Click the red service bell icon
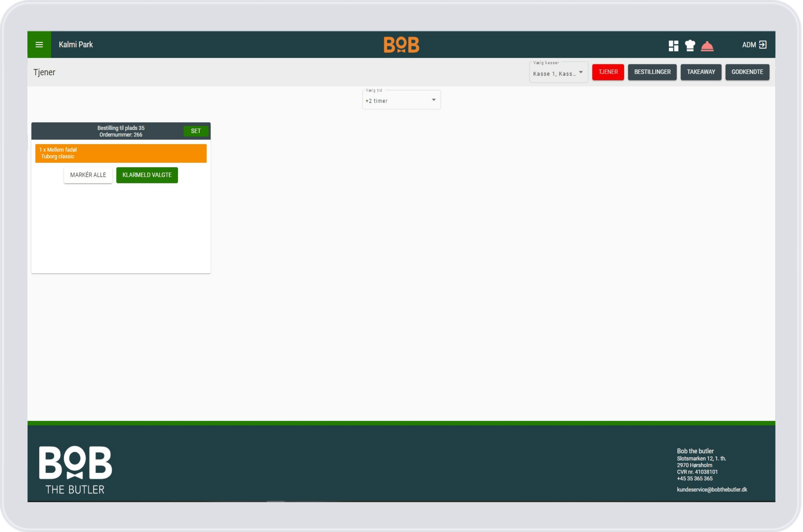 tap(707, 46)
